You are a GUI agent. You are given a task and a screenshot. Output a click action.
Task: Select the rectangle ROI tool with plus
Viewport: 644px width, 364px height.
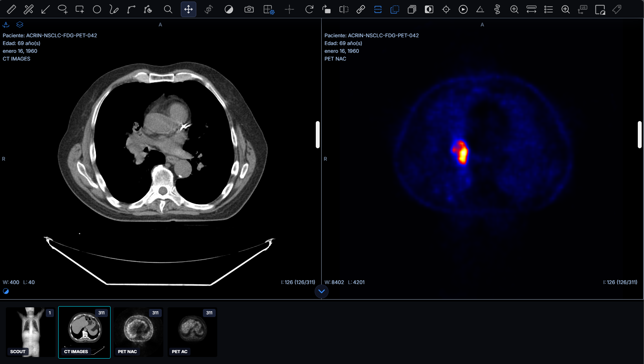(80, 9)
